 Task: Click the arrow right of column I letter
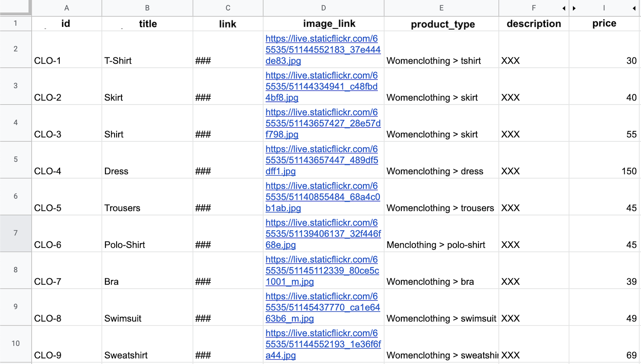(x=634, y=8)
